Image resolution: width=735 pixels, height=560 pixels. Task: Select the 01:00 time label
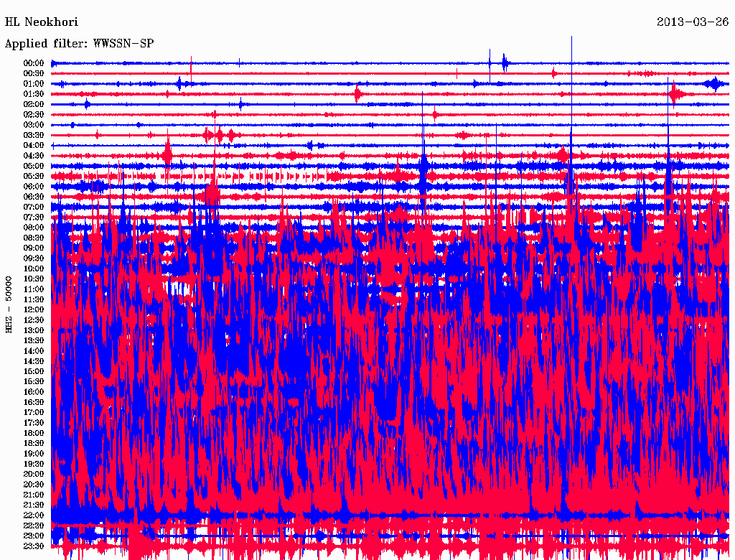pos(34,83)
